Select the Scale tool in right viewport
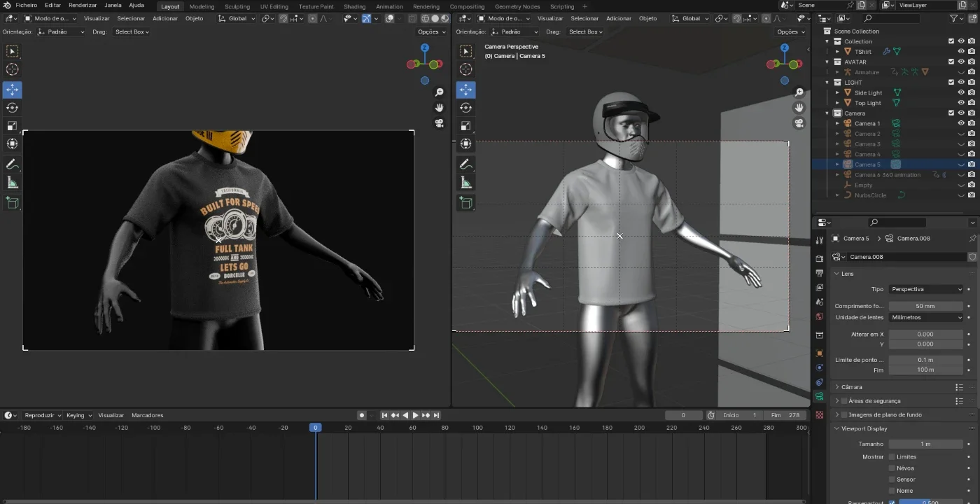Viewport: 980px width, 504px height. 465,126
